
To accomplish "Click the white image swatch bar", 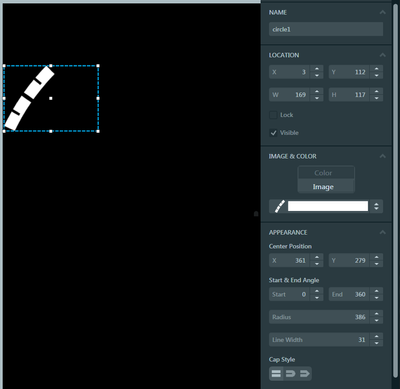I will pyautogui.click(x=328, y=206).
